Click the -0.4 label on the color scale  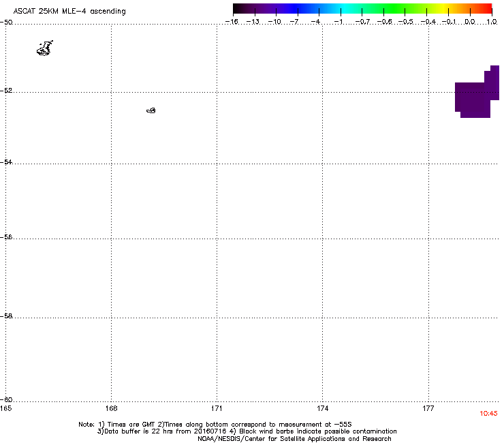click(428, 22)
